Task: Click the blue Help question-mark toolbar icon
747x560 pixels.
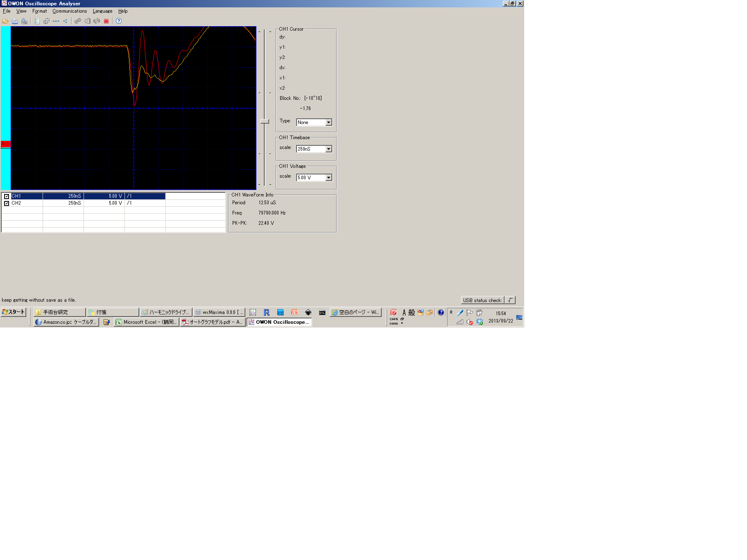Action: [x=119, y=21]
